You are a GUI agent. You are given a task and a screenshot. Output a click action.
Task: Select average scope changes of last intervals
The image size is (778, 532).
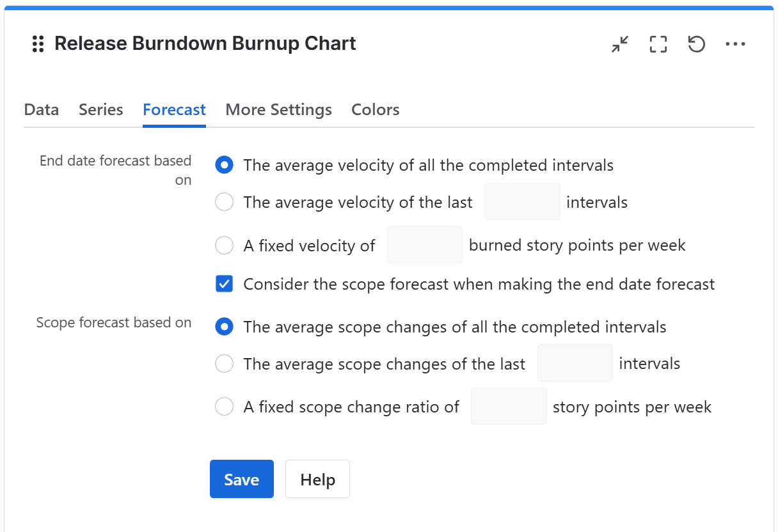pos(224,363)
